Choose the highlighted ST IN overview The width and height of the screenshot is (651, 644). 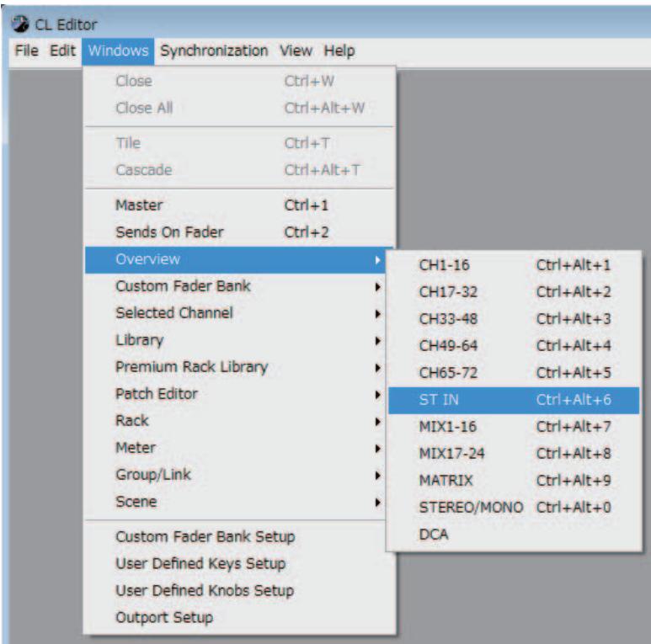(514, 400)
